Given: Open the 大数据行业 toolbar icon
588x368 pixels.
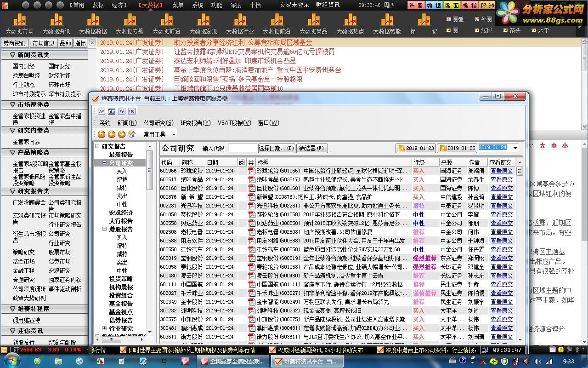Looking at the screenshot, I should point(240,24).
